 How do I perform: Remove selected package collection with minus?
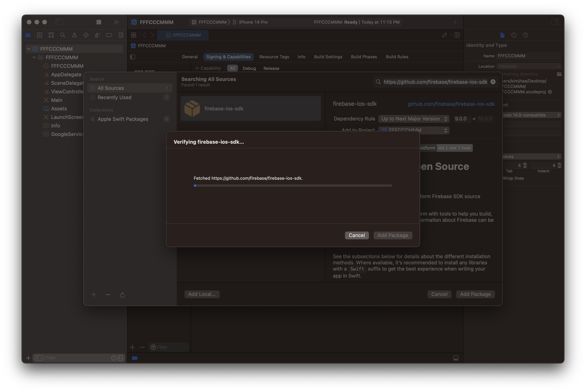pos(108,295)
